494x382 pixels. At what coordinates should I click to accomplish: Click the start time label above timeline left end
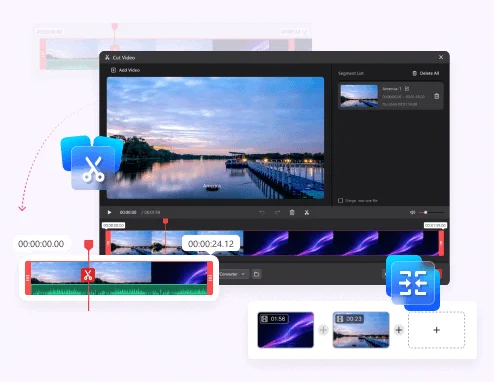click(114, 225)
